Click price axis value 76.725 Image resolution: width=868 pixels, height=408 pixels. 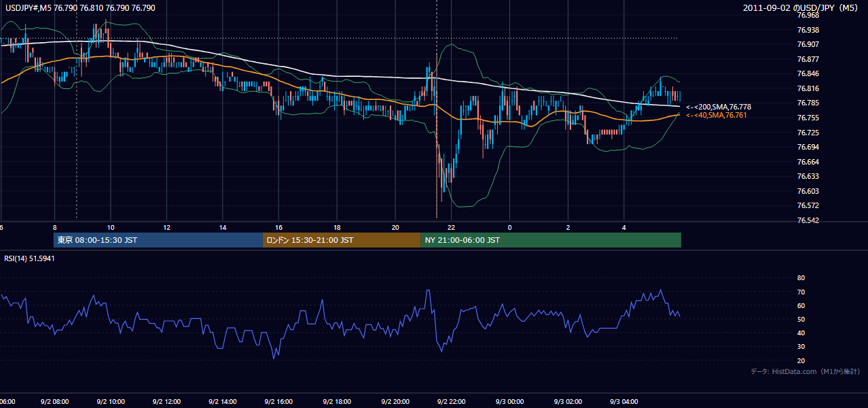[x=808, y=133]
